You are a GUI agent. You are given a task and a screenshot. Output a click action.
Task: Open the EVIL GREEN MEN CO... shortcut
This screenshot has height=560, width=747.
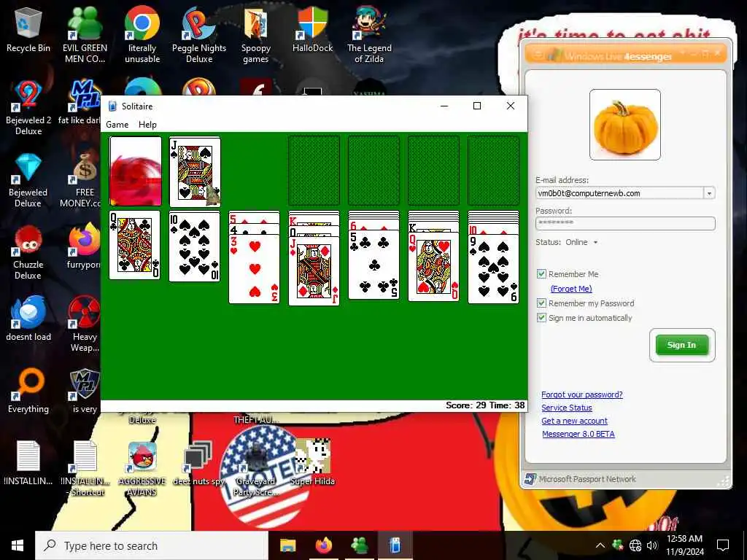pos(85,34)
